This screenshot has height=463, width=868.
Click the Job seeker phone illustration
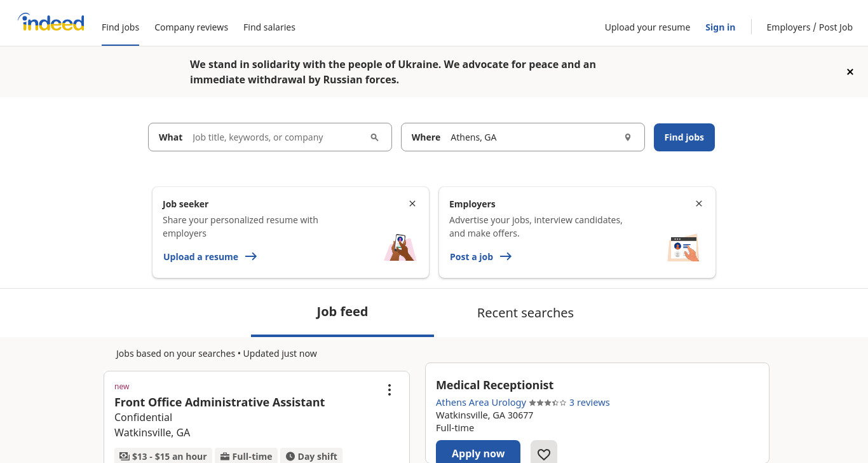pos(400,247)
